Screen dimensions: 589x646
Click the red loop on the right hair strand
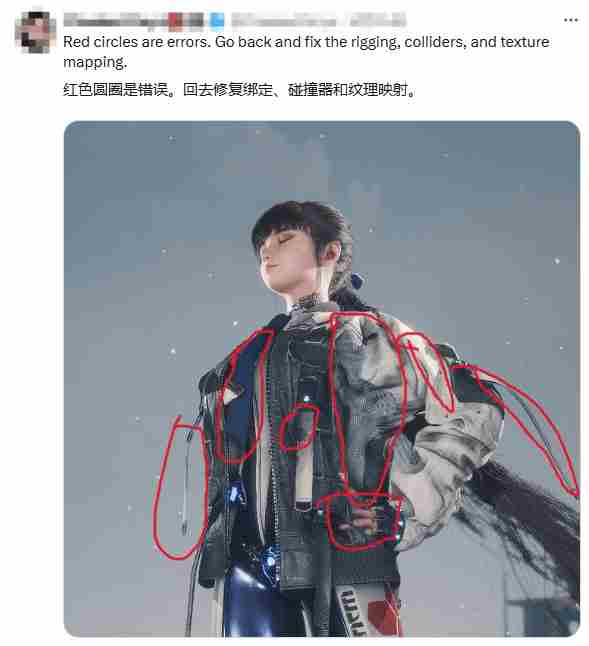click(x=519, y=428)
